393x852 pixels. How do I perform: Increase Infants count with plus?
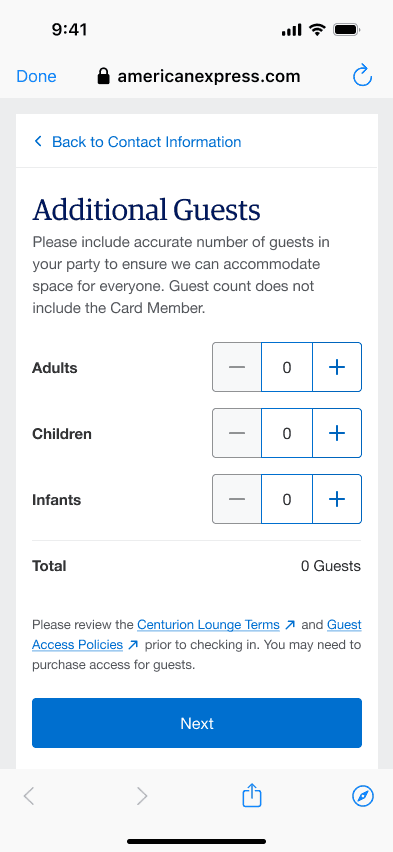(x=337, y=499)
